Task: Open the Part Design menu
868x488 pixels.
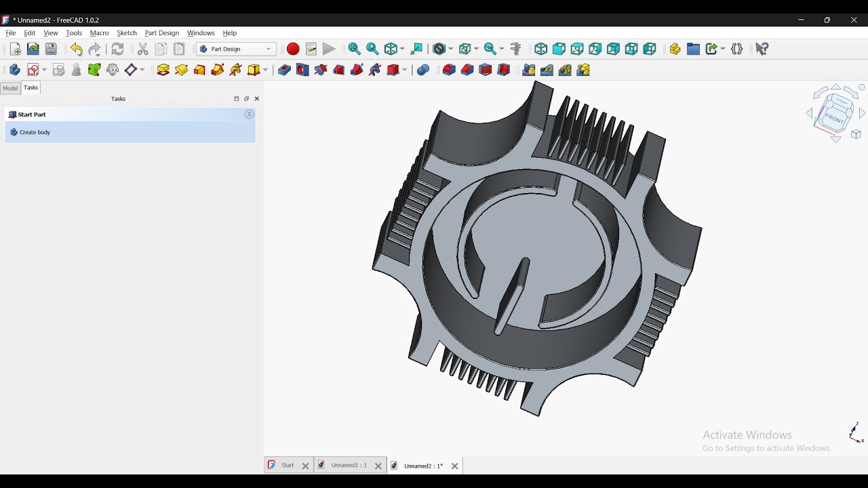Action: 162,33
